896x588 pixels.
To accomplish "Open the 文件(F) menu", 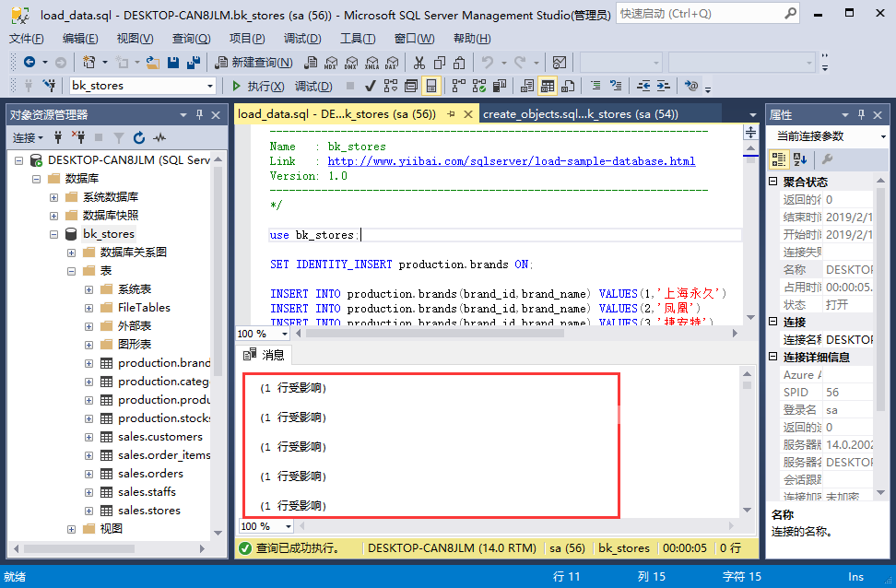I will pos(27,39).
